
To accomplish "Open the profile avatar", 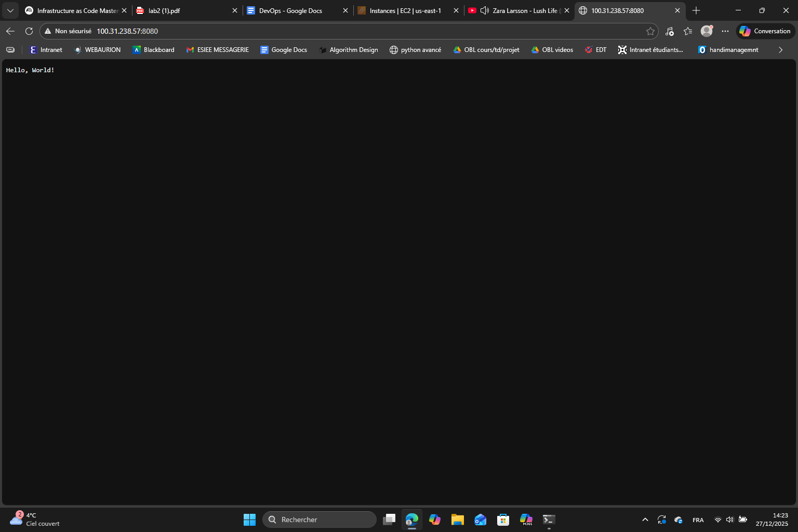I will pos(706,31).
